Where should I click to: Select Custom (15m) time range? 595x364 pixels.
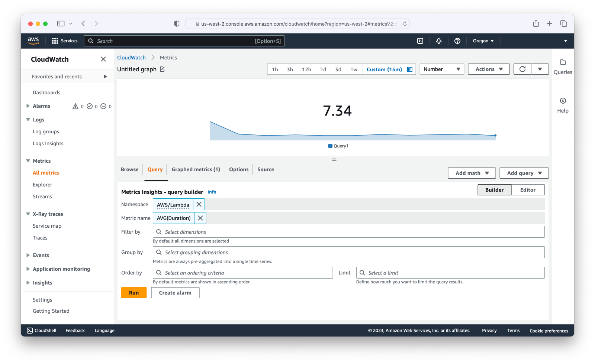click(x=384, y=69)
